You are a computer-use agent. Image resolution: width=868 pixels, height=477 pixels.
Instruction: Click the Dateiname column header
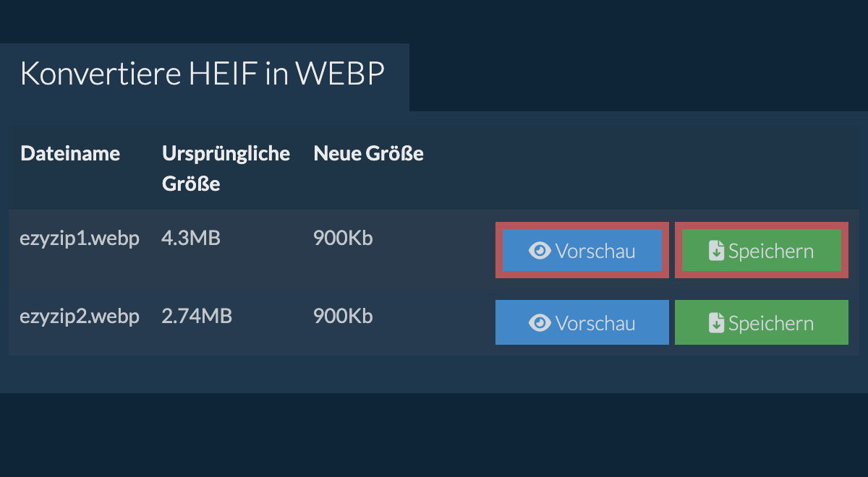(x=70, y=153)
